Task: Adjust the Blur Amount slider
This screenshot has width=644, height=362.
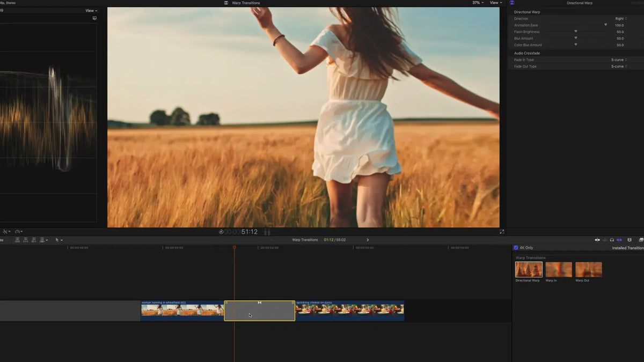Action: coord(575,38)
